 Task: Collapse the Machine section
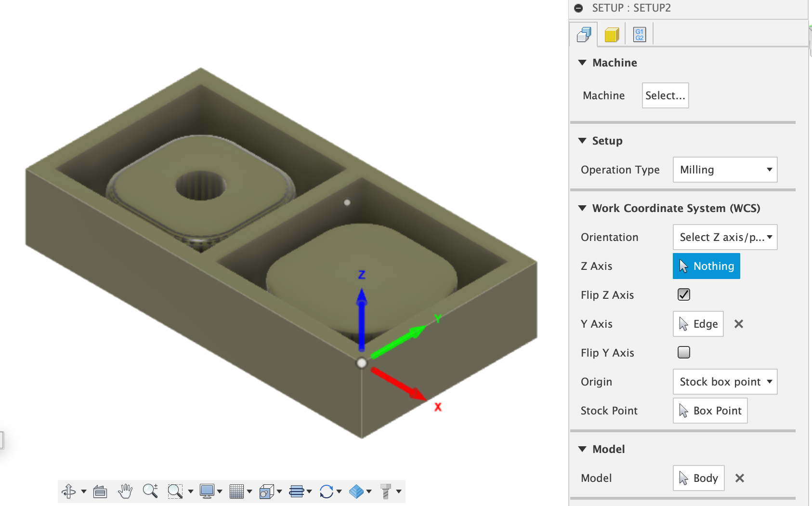pyautogui.click(x=582, y=63)
